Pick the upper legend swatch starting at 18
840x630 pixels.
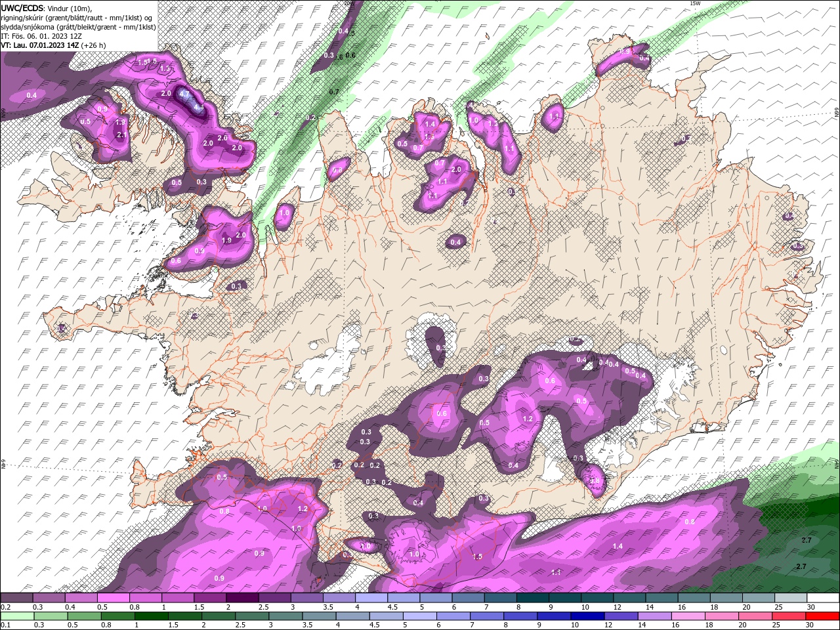[x=726, y=598]
